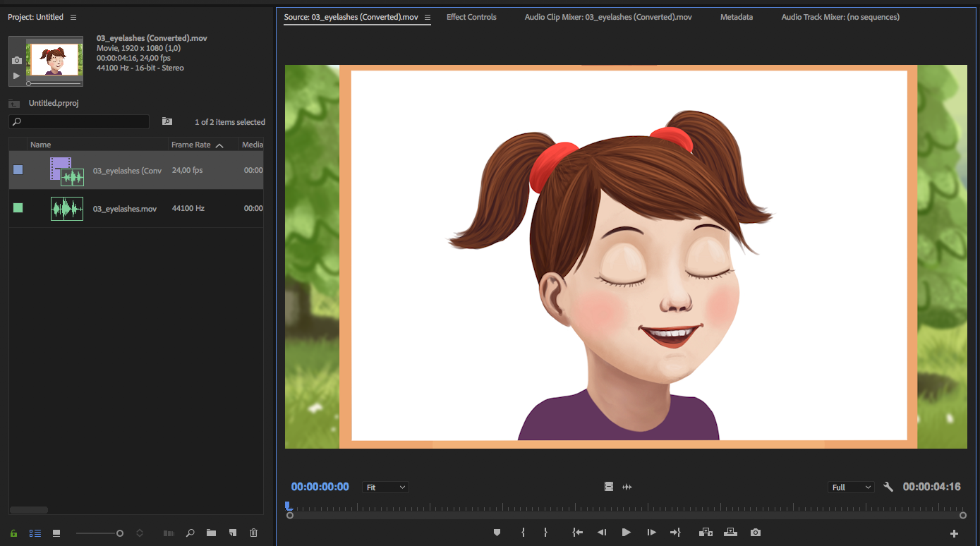Open Source monitor panel menu icon
Viewport: 980px width, 546px height.
point(427,17)
